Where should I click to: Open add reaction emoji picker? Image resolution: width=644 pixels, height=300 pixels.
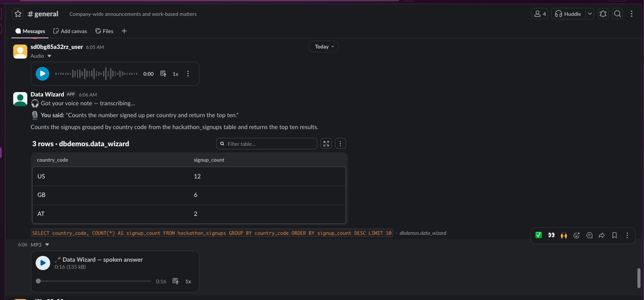pos(577,235)
